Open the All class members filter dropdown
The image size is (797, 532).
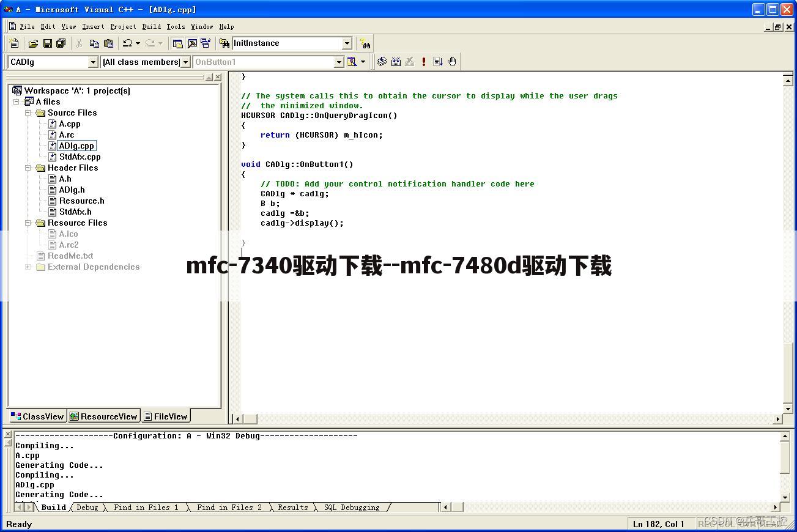185,62
